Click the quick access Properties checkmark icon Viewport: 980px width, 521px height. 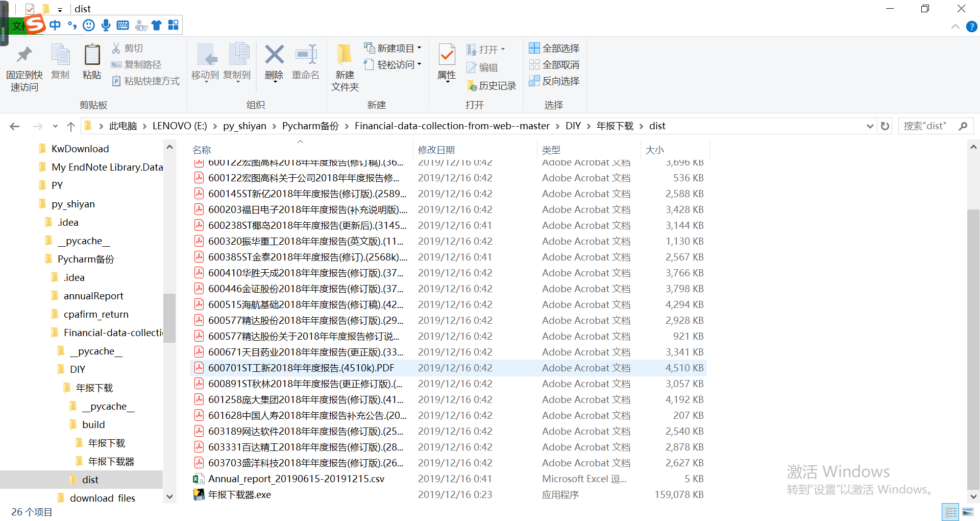(x=30, y=9)
